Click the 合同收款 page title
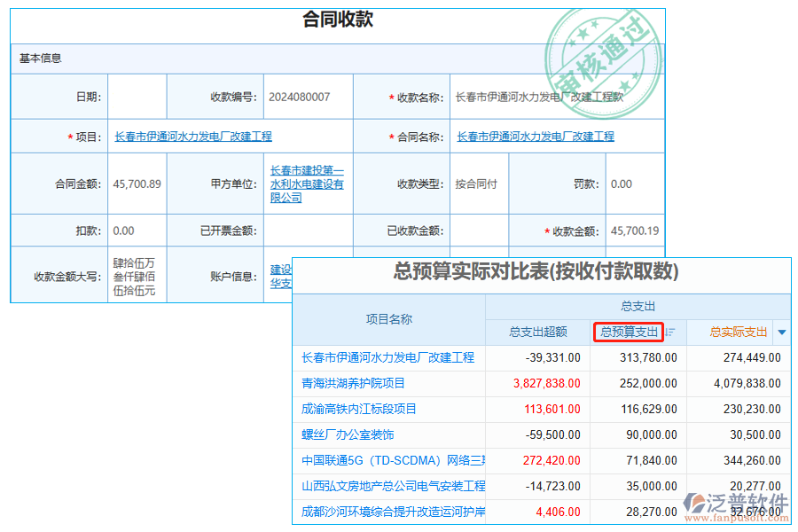 click(336, 20)
